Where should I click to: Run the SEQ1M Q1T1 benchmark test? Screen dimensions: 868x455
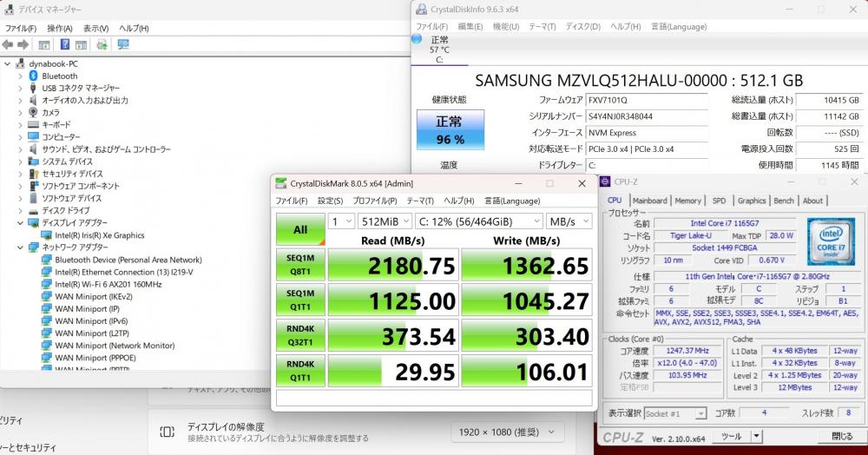point(300,300)
